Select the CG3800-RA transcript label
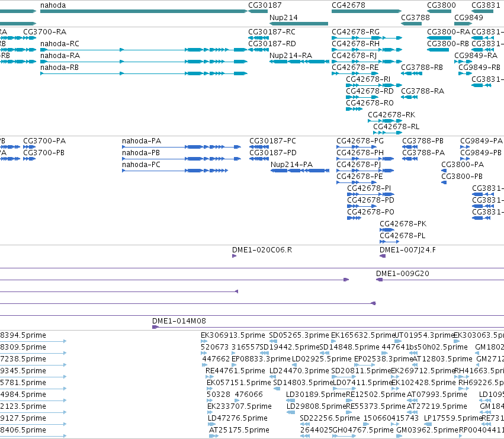504x439 pixels. tap(449, 32)
